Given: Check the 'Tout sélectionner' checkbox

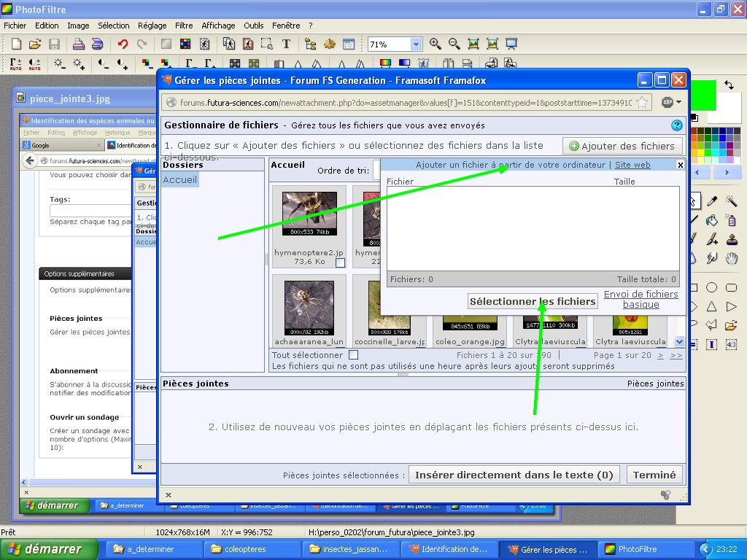Looking at the screenshot, I should pyautogui.click(x=353, y=355).
